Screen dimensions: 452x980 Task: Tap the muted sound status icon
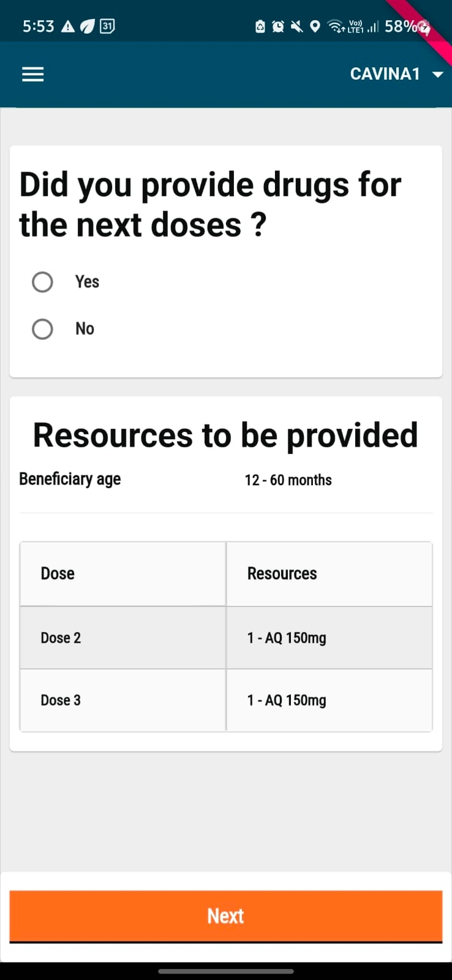pyautogui.click(x=296, y=26)
